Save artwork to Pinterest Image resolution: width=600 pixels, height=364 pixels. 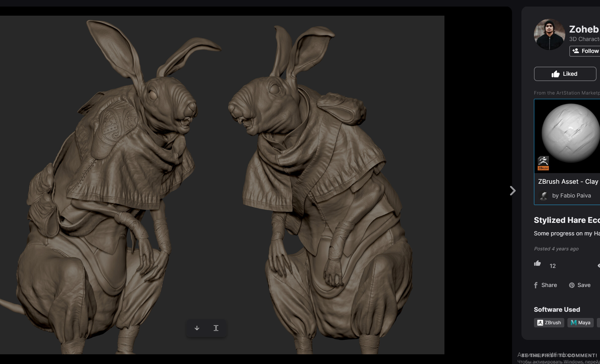580,285
